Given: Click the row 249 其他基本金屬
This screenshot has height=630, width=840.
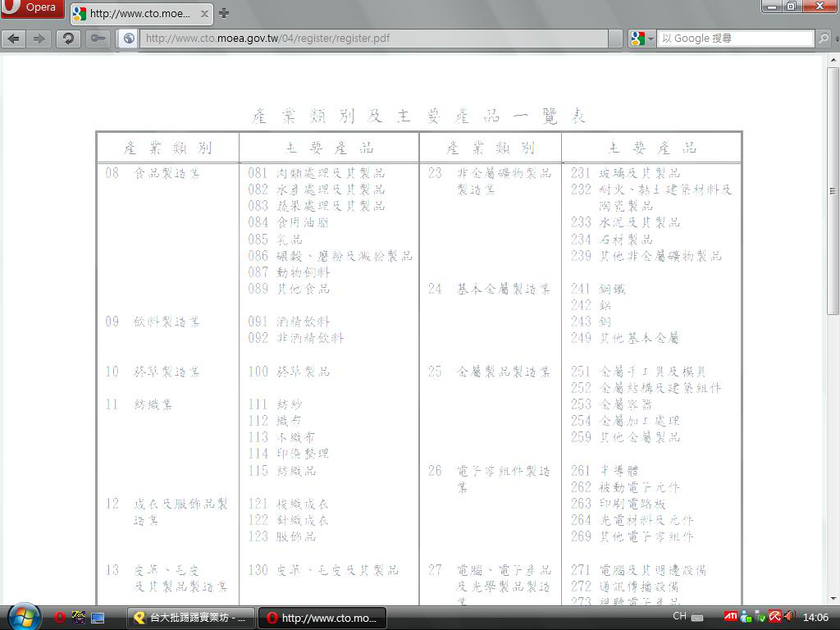Looking at the screenshot, I should pos(624,338).
